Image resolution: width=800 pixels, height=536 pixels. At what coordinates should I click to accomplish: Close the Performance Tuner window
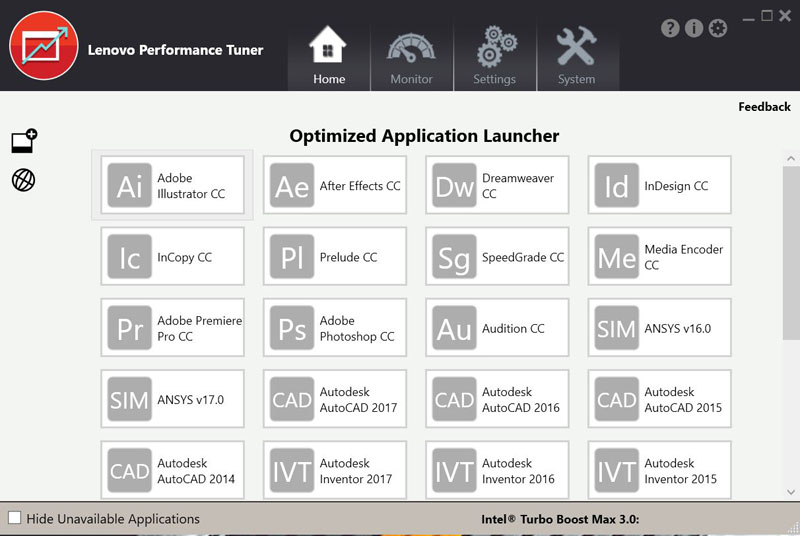(785, 16)
